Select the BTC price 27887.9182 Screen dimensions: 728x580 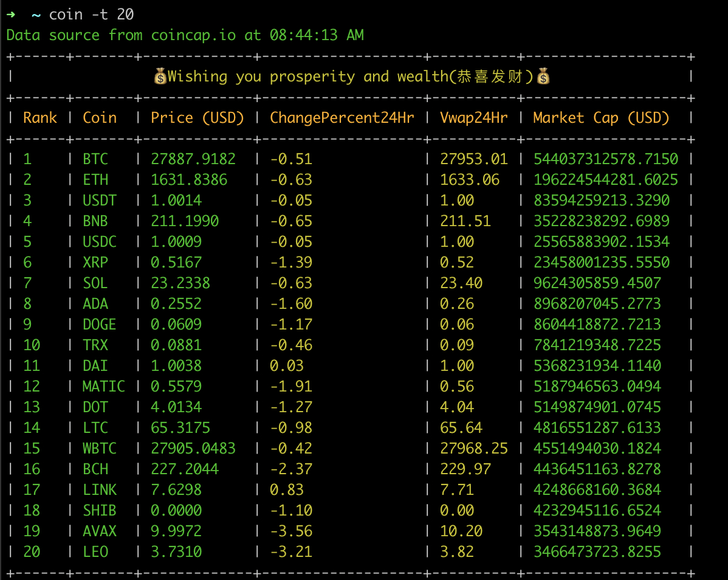click(x=193, y=159)
